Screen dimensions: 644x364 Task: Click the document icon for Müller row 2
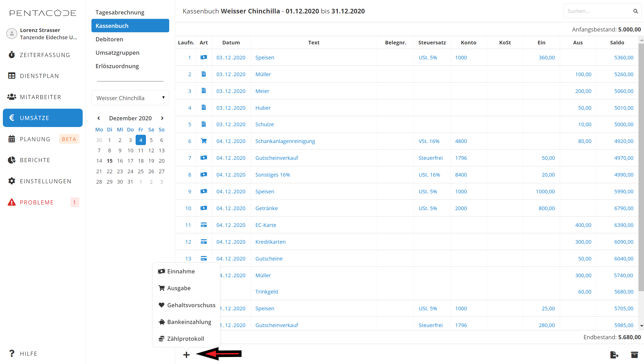[x=204, y=74]
